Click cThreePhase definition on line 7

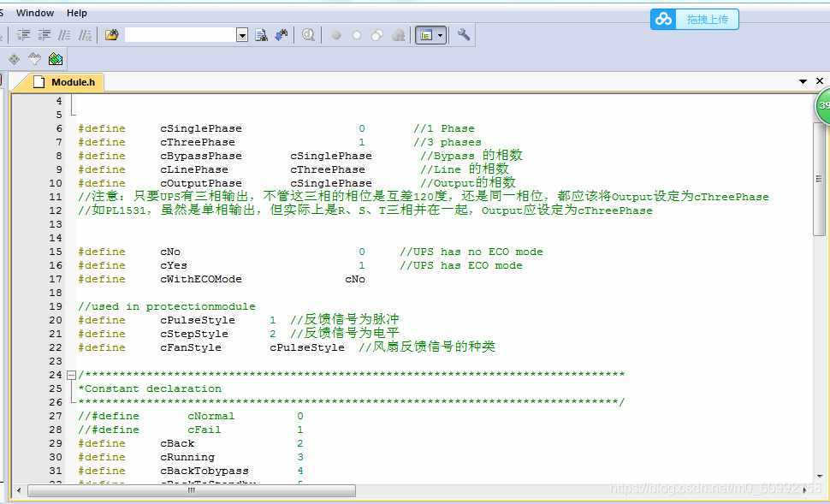pos(198,142)
